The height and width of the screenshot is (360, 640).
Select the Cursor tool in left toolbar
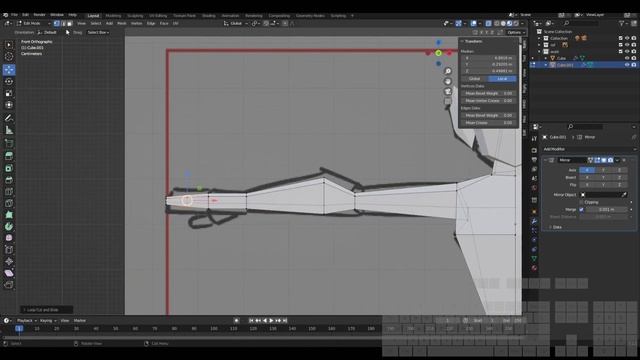[9, 57]
